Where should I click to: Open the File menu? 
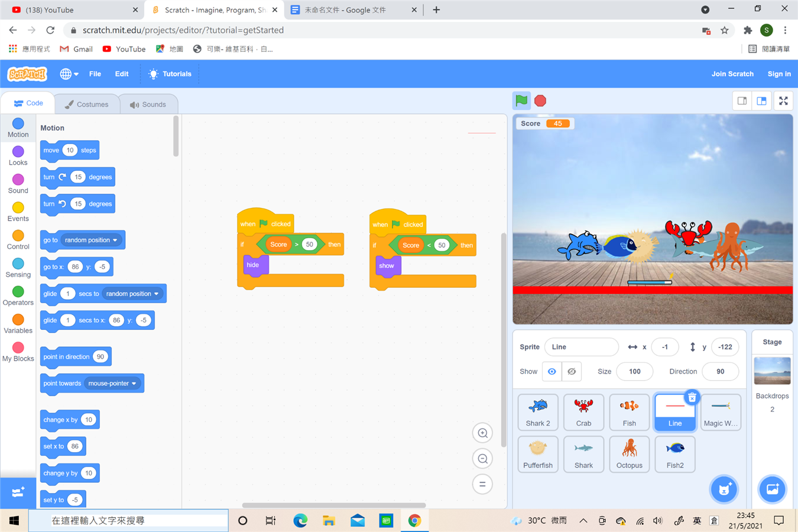[95, 74]
